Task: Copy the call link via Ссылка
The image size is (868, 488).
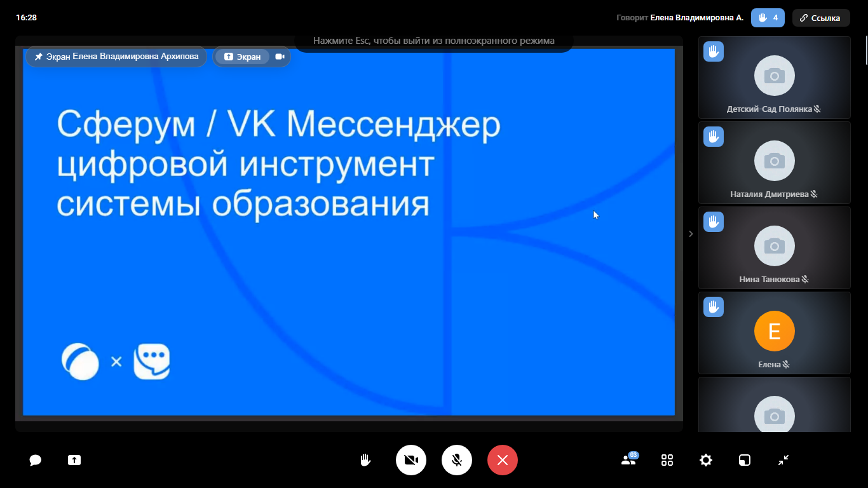Action: [821, 18]
